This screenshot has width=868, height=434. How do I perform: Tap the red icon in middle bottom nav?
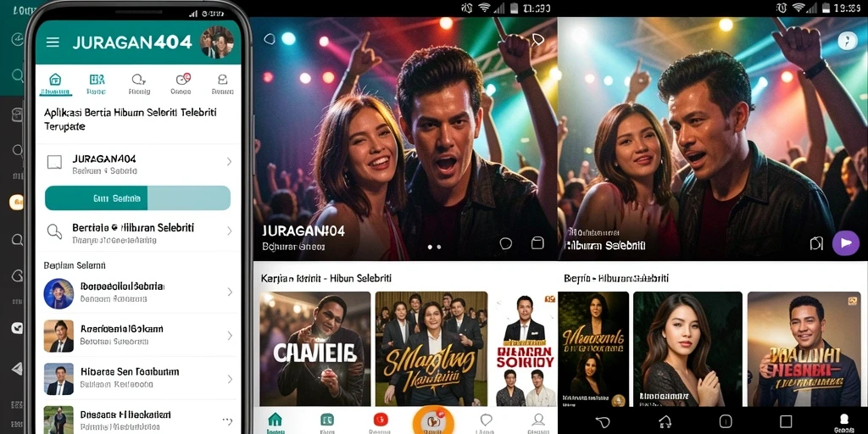pos(381,421)
